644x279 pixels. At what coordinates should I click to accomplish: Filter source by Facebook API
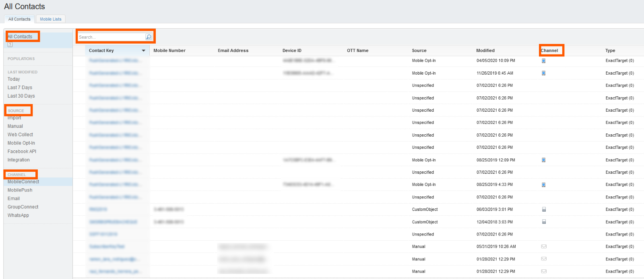point(22,152)
